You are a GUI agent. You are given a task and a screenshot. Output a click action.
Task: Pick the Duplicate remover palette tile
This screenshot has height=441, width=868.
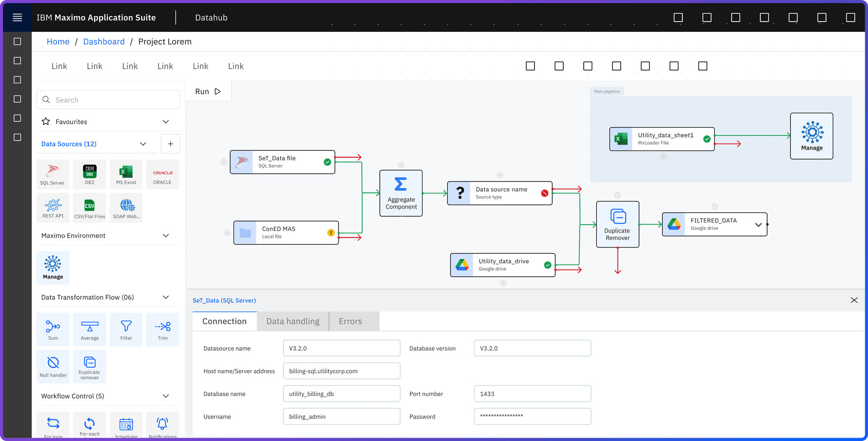tap(89, 366)
